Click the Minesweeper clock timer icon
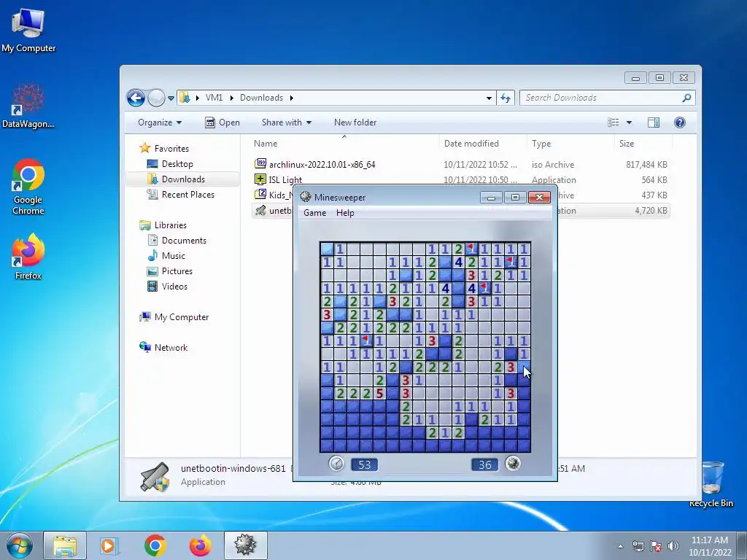 point(336,463)
